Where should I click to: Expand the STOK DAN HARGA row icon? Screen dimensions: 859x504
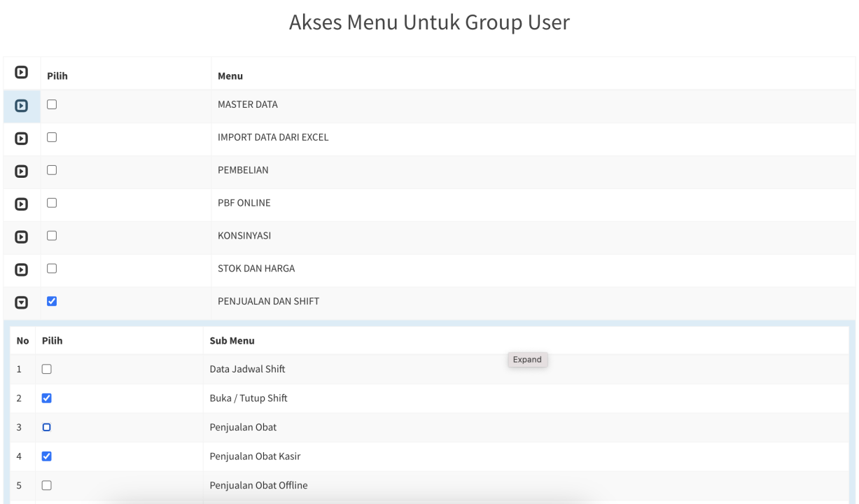(x=22, y=269)
